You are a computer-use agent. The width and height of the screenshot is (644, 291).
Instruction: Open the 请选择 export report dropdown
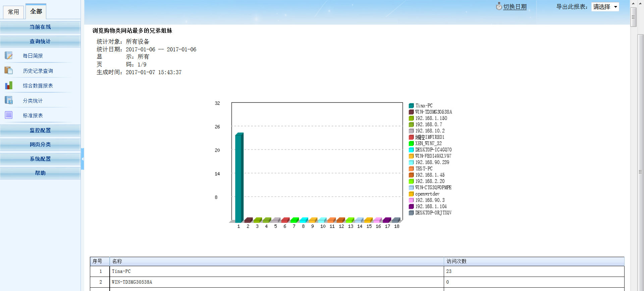coord(605,7)
